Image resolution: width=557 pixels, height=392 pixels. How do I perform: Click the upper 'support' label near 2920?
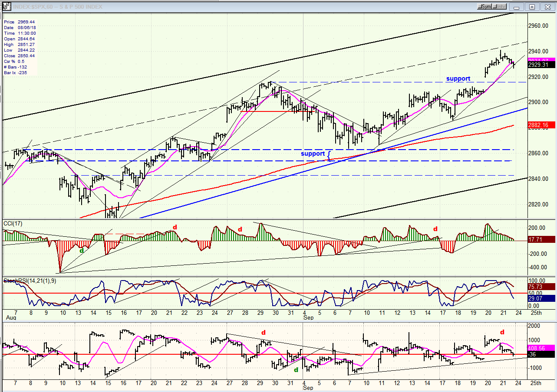pyautogui.click(x=458, y=78)
